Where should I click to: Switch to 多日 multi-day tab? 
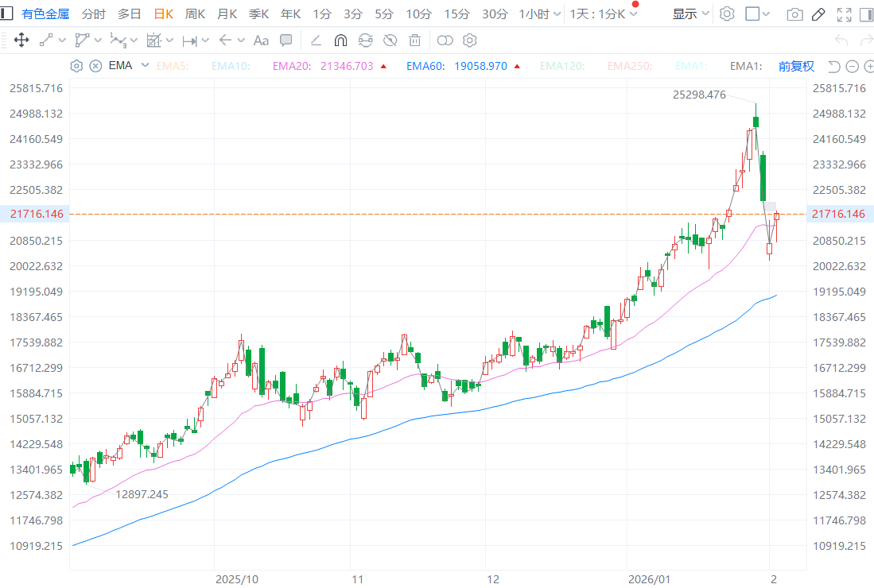(130, 14)
